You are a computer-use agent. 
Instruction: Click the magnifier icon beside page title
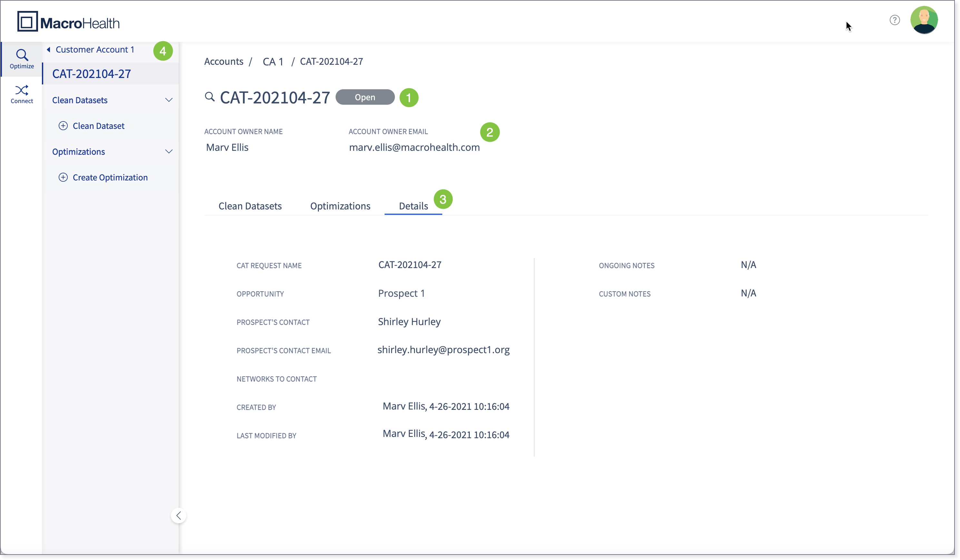[210, 97]
